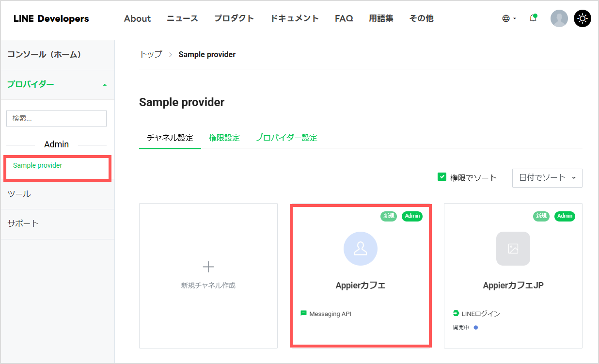Image resolution: width=599 pixels, height=364 pixels.
Task: Open the user profile avatar
Action: [559, 18]
